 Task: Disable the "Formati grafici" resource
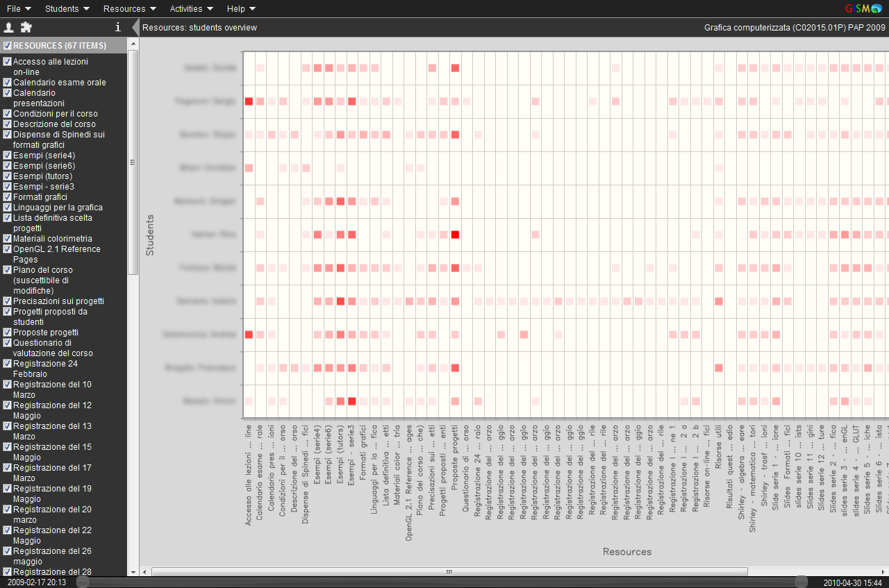(x=6, y=197)
